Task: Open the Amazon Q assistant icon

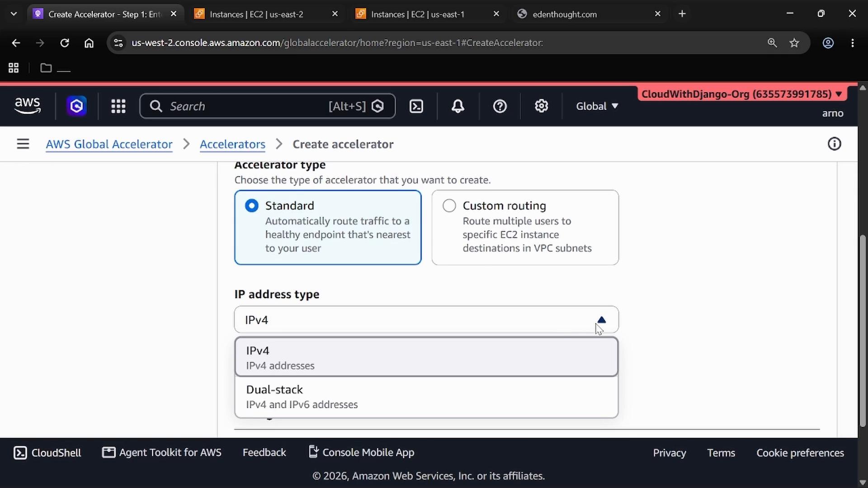Action: pyautogui.click(x=76, y=106)
